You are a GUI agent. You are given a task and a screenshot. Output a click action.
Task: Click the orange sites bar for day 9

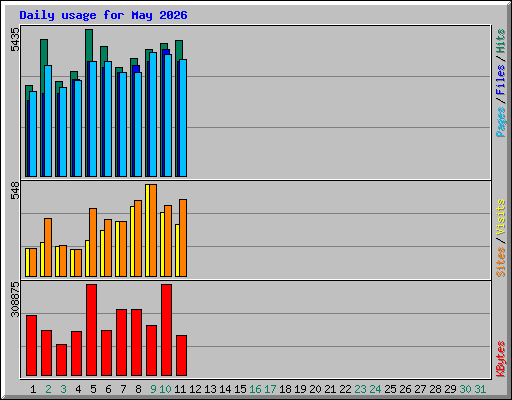click(153, 230)
